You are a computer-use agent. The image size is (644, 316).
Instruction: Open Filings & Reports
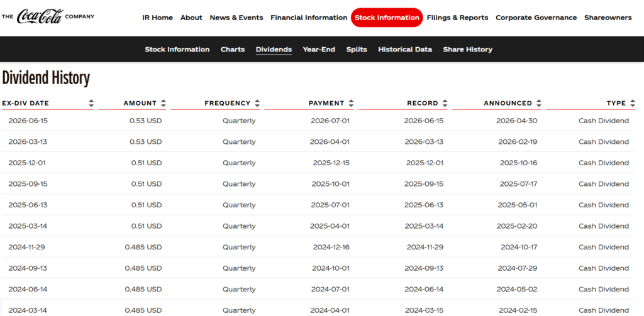click(x=458, y=18)
